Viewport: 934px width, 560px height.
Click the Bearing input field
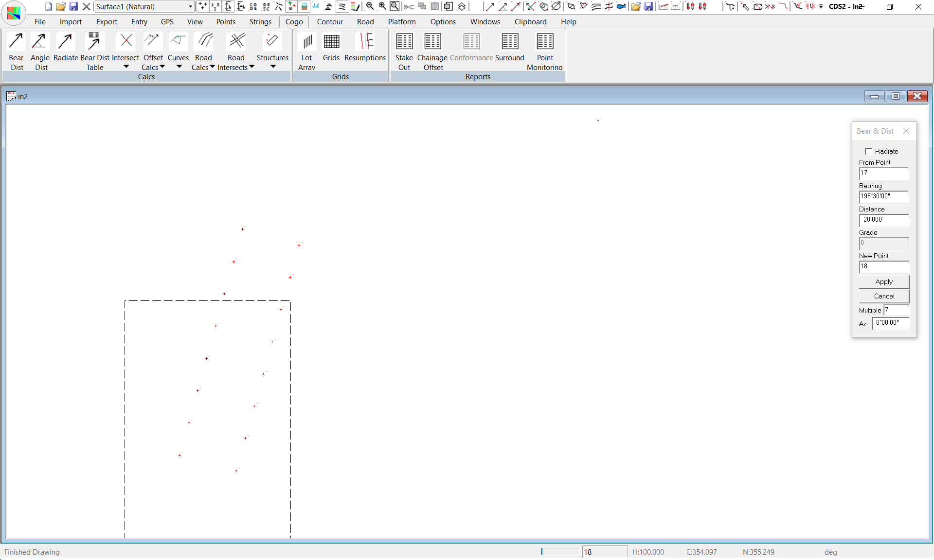(x=883, y=196)
